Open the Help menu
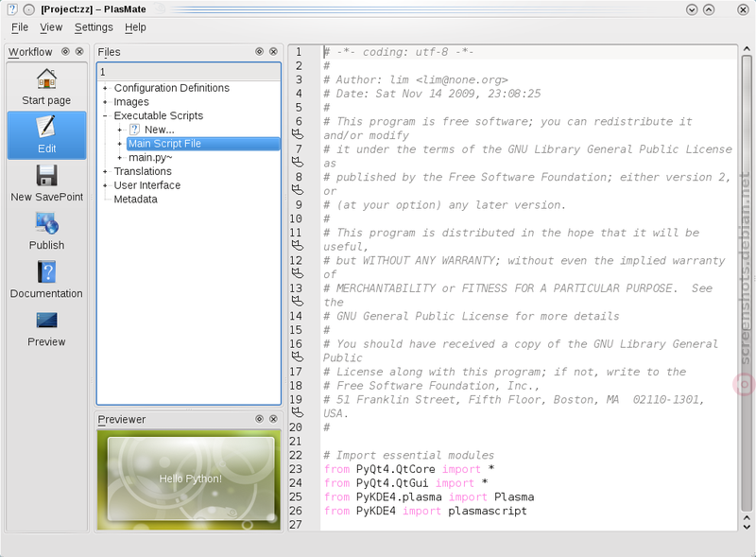This screenshot has width=756, height=557. (x=135, y=27)
